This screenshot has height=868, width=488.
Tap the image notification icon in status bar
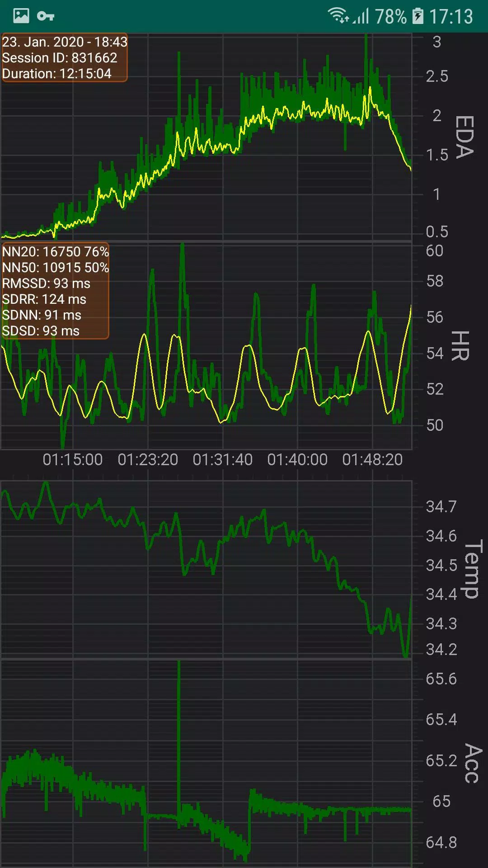pyautogui.click(x=21, y=16)
